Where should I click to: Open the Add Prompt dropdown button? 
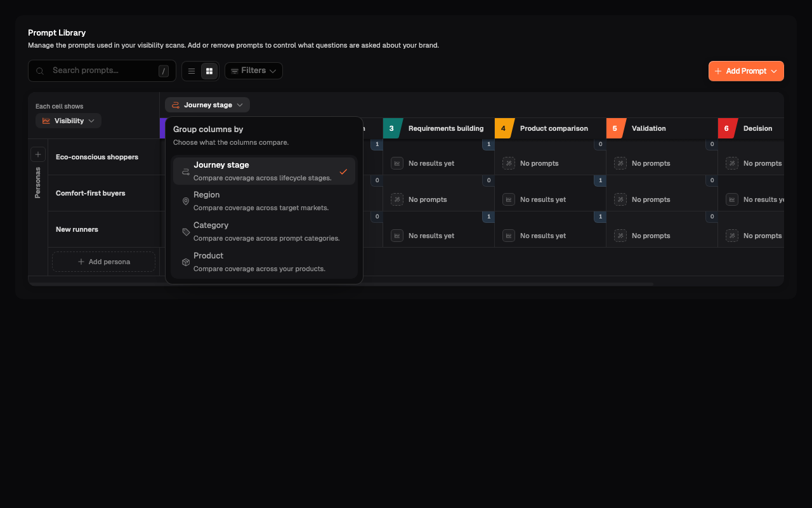pos(746,71)
